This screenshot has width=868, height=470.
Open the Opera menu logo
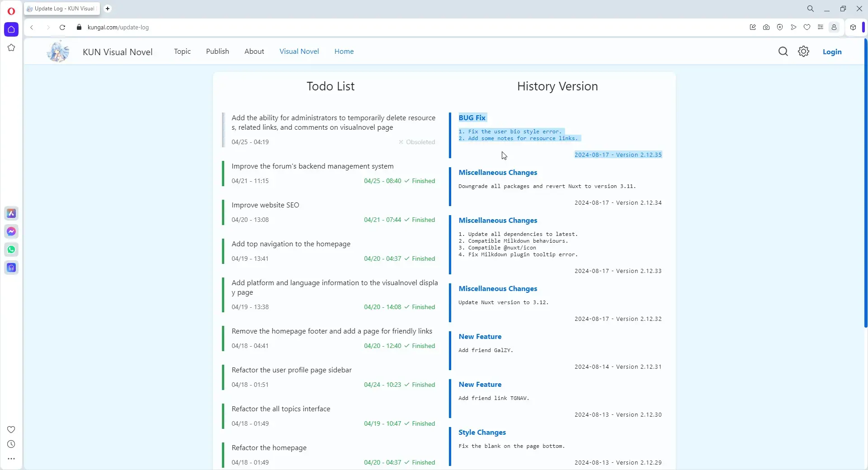(x=11, y=11)
